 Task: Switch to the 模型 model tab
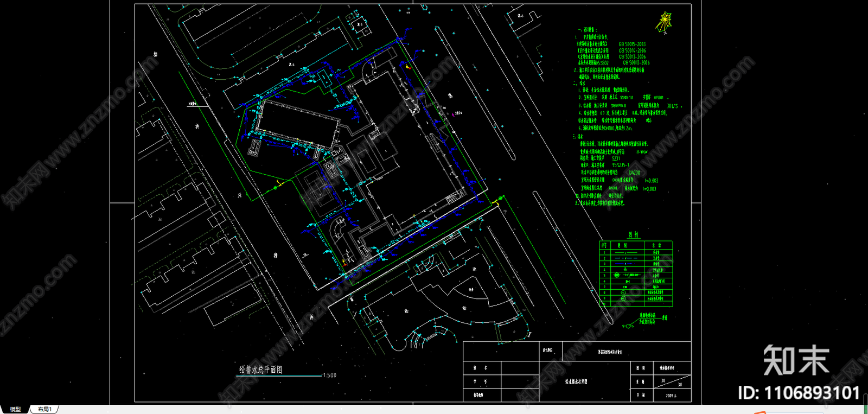tap(15, 409)
